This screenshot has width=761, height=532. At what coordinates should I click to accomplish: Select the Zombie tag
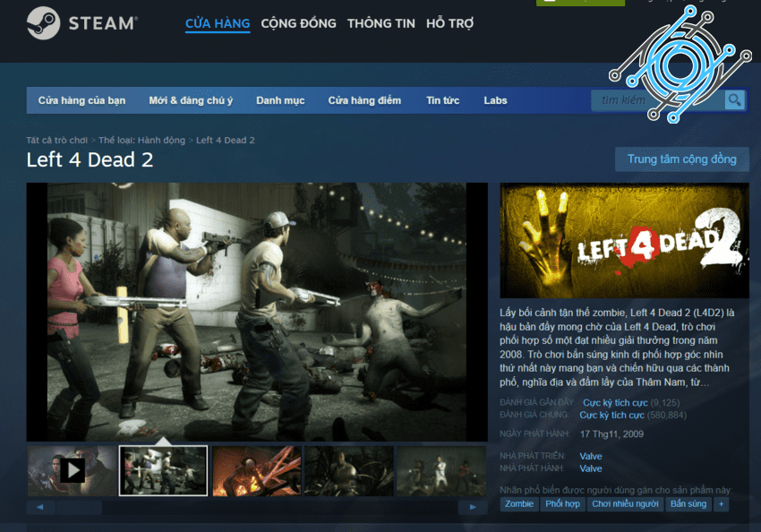pyautogui.click(x=518, y=504)
